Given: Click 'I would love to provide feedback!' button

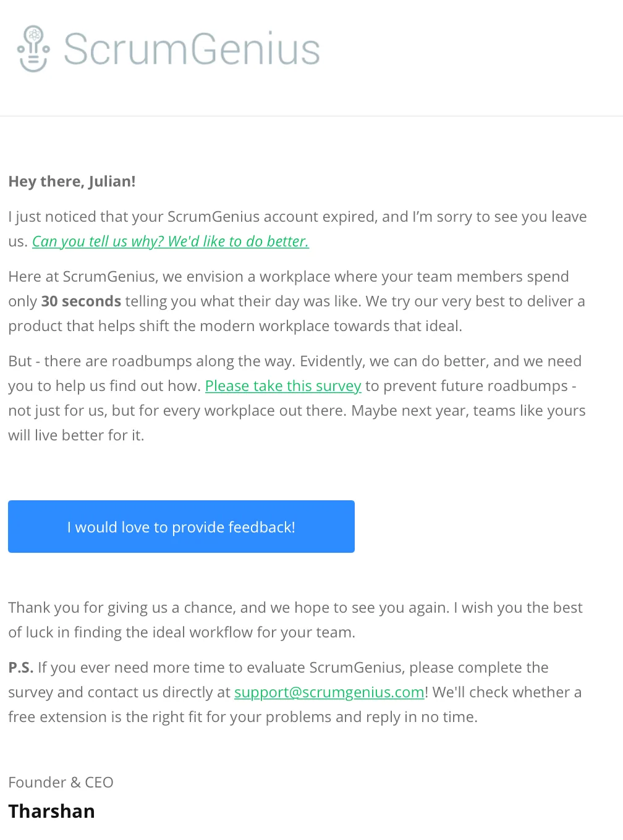Looking at the screenshot, I should click(x=181, y=526).
